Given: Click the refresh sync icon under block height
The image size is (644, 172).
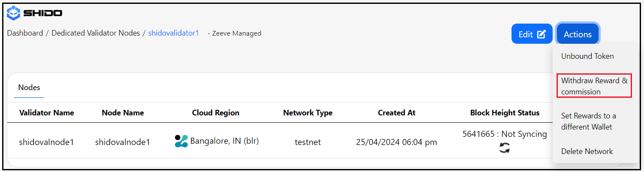Looking at the screenshot, I should click(x=505, y=148).
